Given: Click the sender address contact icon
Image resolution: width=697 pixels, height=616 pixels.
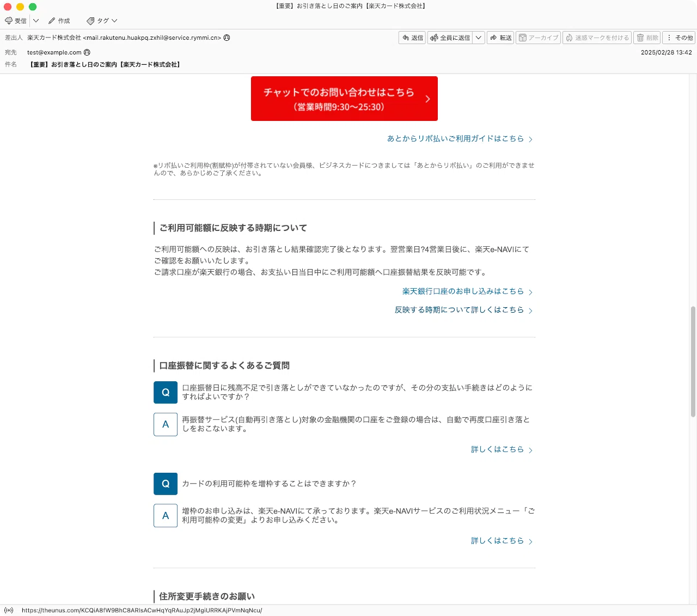Looking at the screenshot, I should click(x=227, y=38).
